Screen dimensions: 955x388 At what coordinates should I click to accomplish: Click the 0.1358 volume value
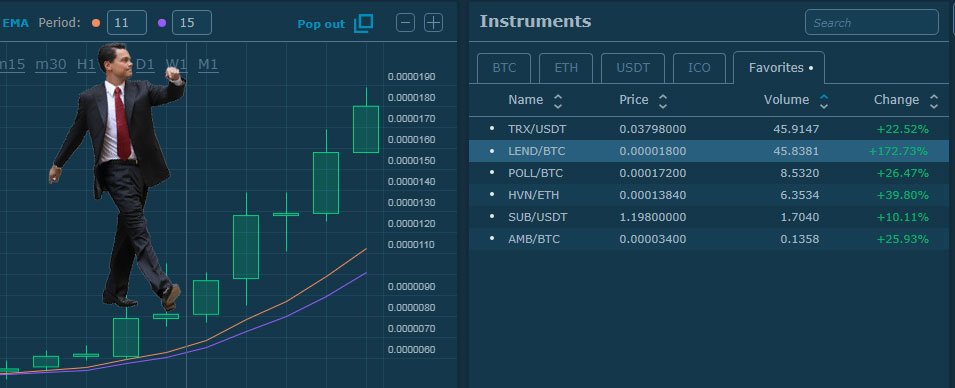(x=800, y=239)
